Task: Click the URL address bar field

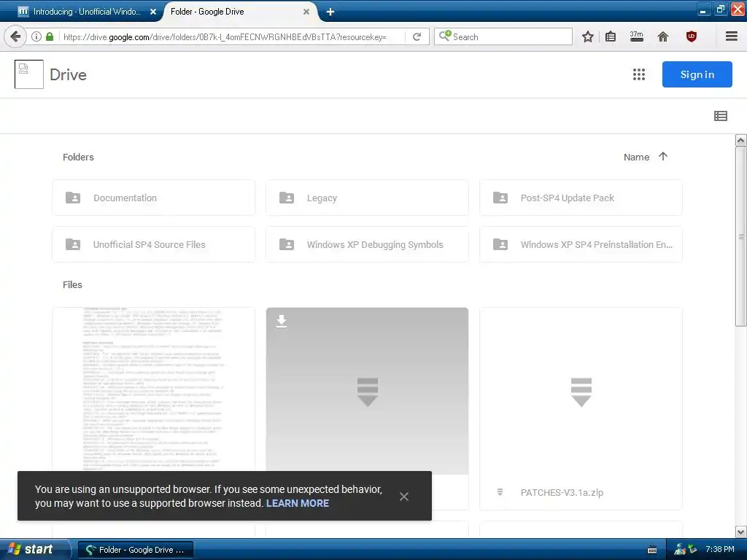Action: 228,36
